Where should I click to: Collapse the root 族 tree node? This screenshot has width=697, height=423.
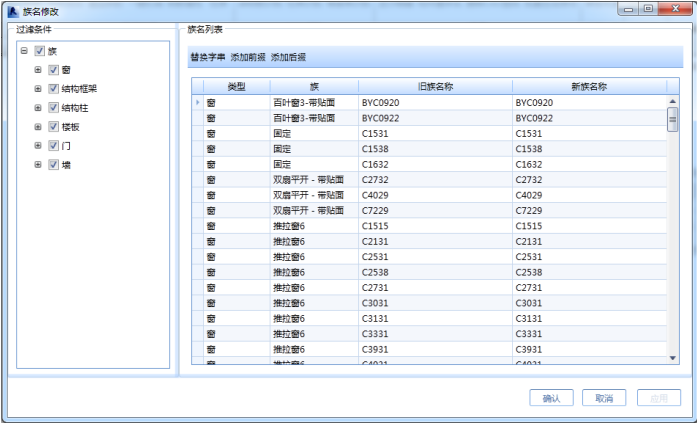(24, 51)
